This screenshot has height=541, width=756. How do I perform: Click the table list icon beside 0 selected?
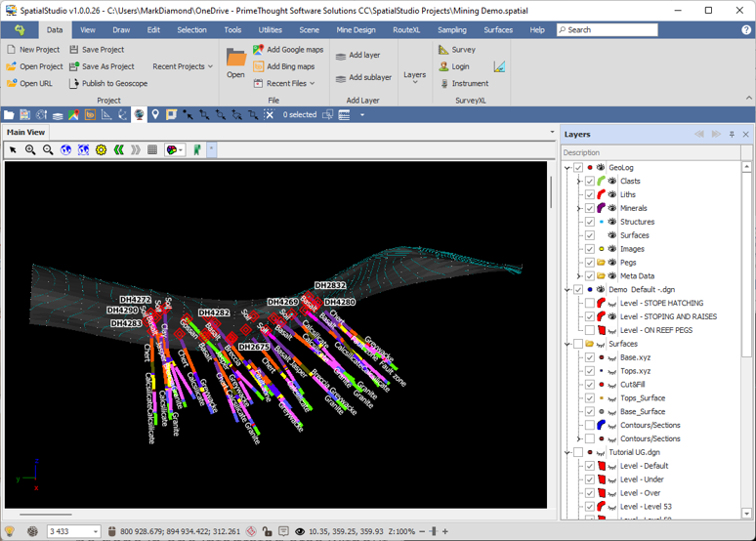(x=344, y=115)
